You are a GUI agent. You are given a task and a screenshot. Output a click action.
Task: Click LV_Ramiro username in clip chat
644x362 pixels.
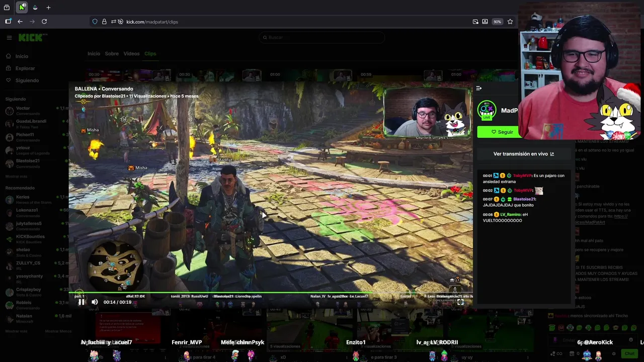pos(510,215)
